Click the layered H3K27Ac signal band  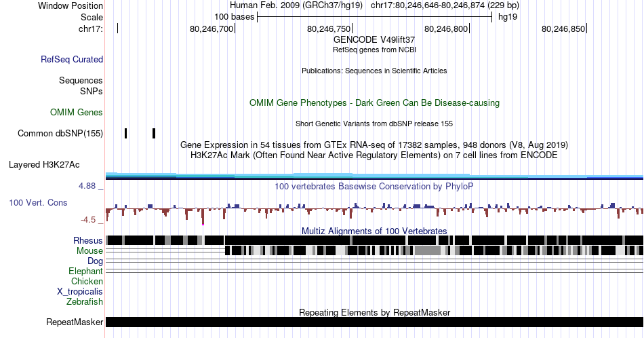point(374,176)
